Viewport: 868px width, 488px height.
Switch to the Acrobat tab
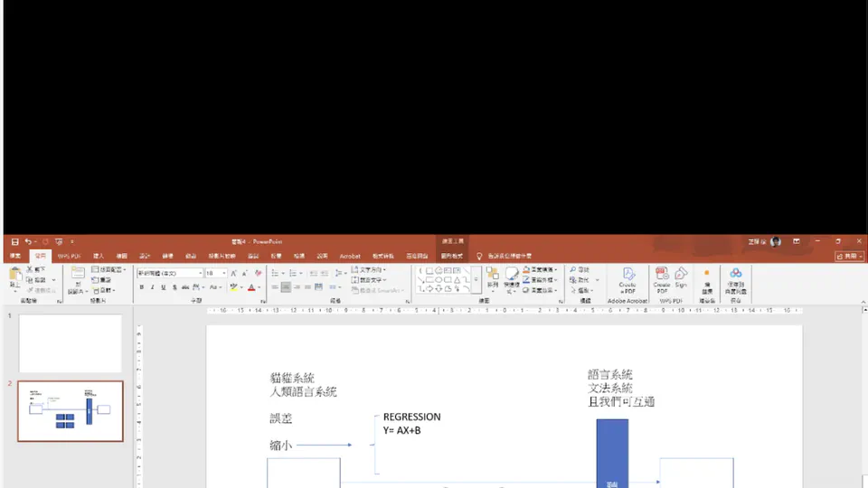(x=350, y=256)
